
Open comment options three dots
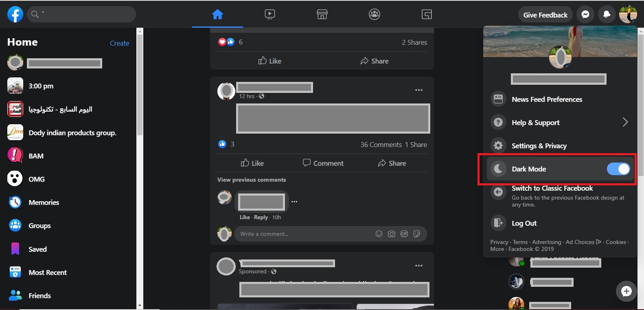[294, 202]
